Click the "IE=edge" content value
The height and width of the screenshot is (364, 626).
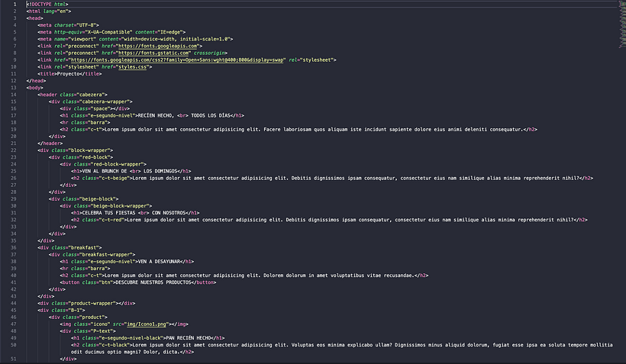tap(171, 32)
